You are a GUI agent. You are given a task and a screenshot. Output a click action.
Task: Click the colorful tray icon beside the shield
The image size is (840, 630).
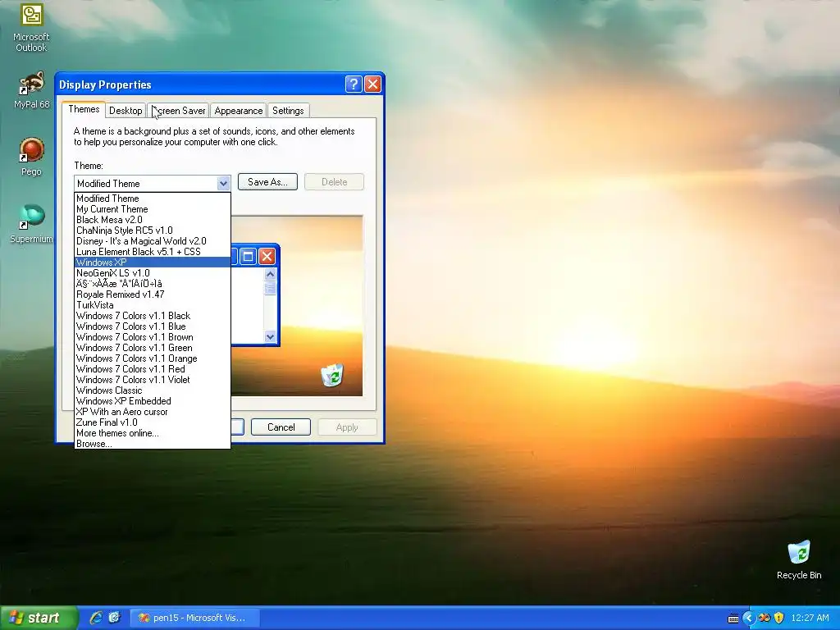click(x=765, y=619)
